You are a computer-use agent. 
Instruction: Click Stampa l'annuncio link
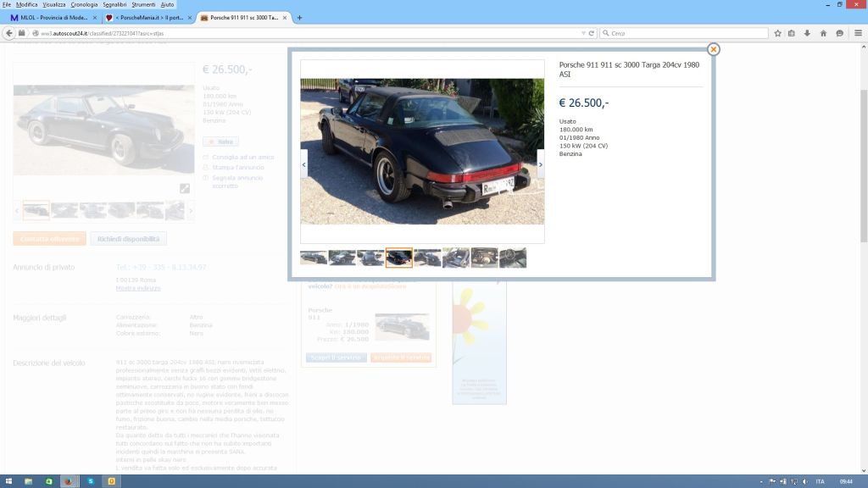point(238,167)
